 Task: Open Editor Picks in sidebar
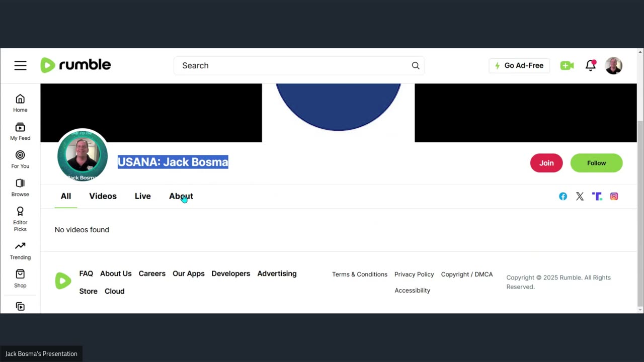pyautogui.click(x=20, y=219)
